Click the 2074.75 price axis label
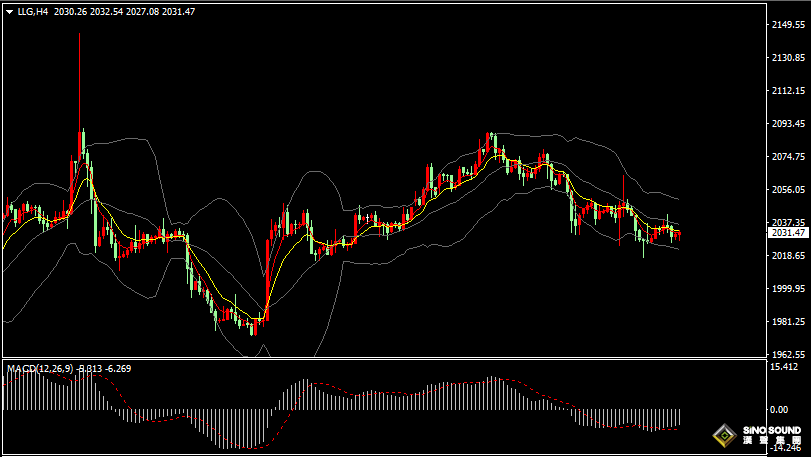 pos(787,157)
